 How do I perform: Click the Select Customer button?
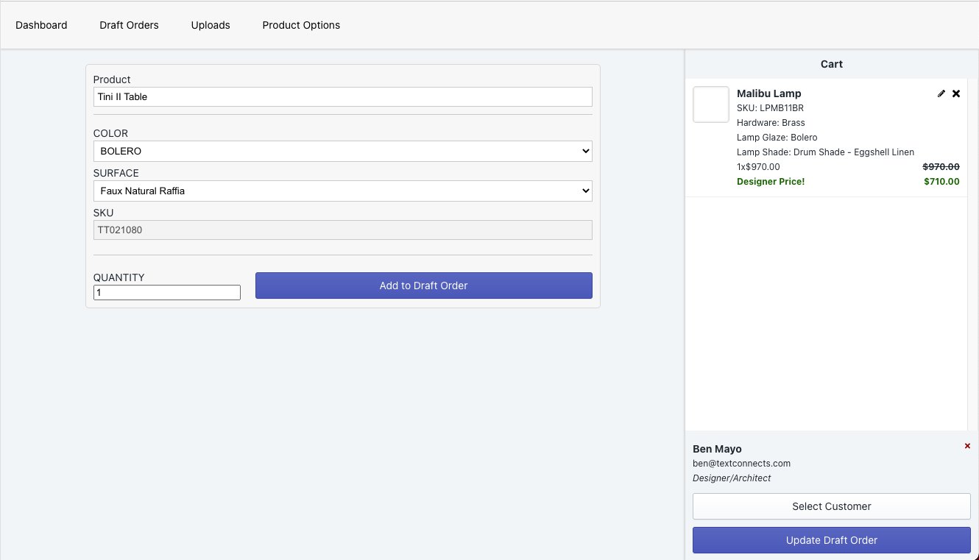tap(831, 506)
